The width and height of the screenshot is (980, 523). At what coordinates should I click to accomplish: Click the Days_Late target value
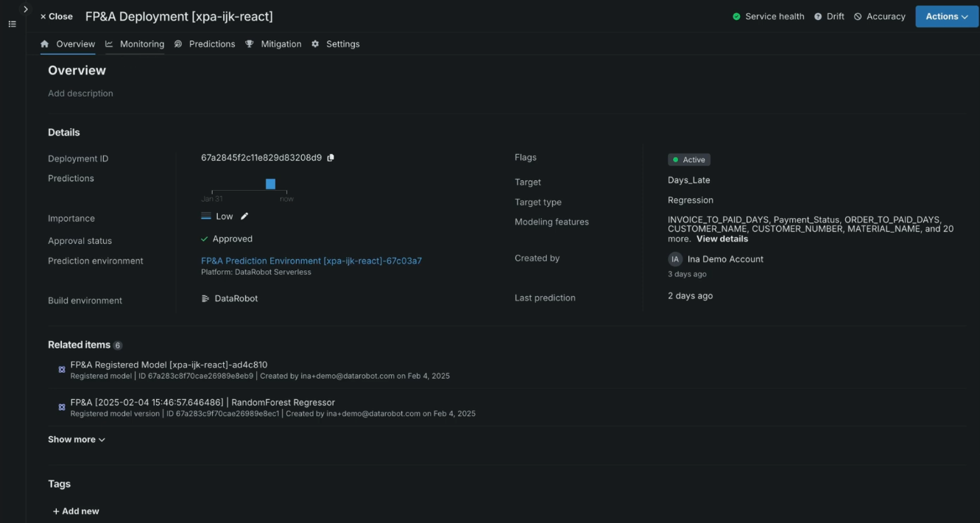pos(689,180)
